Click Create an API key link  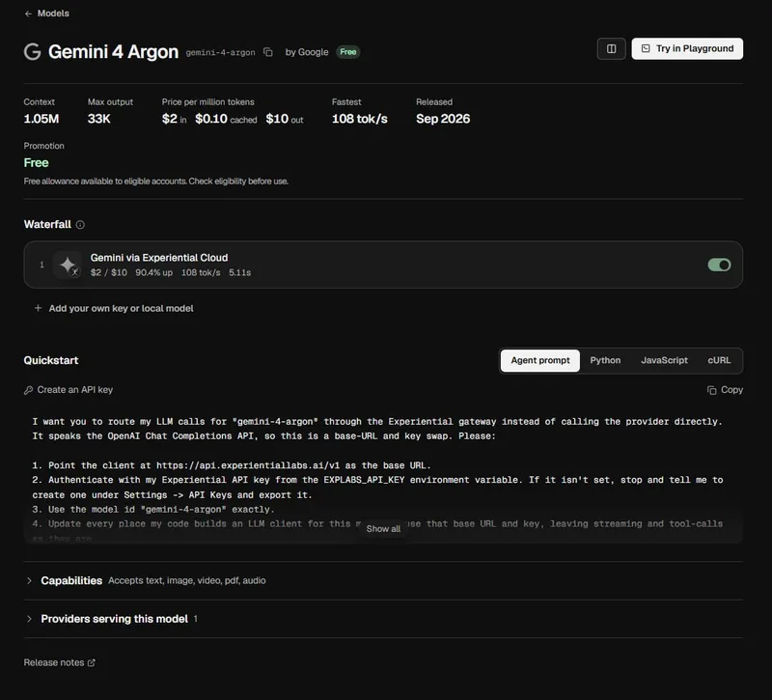pyautogui.click(x=69, y=390)
